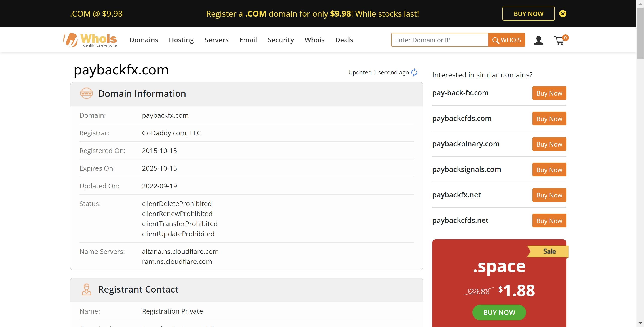Click the close banner X icon
Image resolution: width=644 pixels, height=327 pixels.
pos(563,13)
